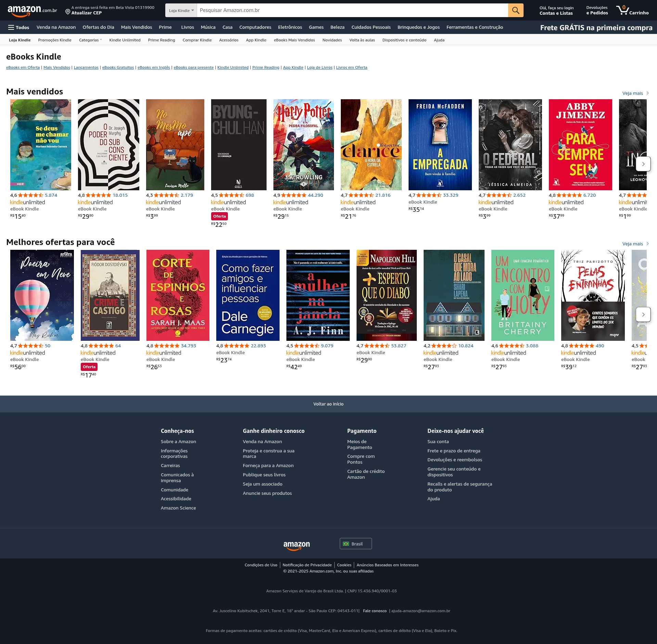Open Se deus me chamar não vou cover
The image size is (657, 644).
pyautogui.click(x=41, y=145)
